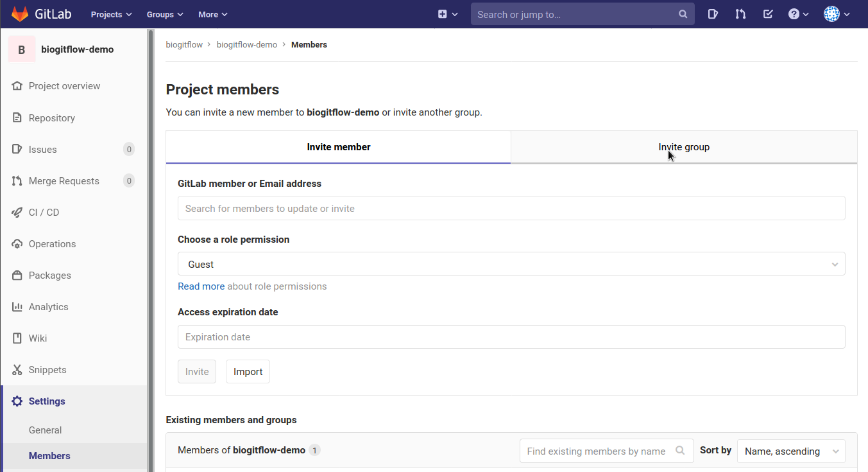Open the Groups dropdown menu

pyautogui.click(x=165, y=14)
